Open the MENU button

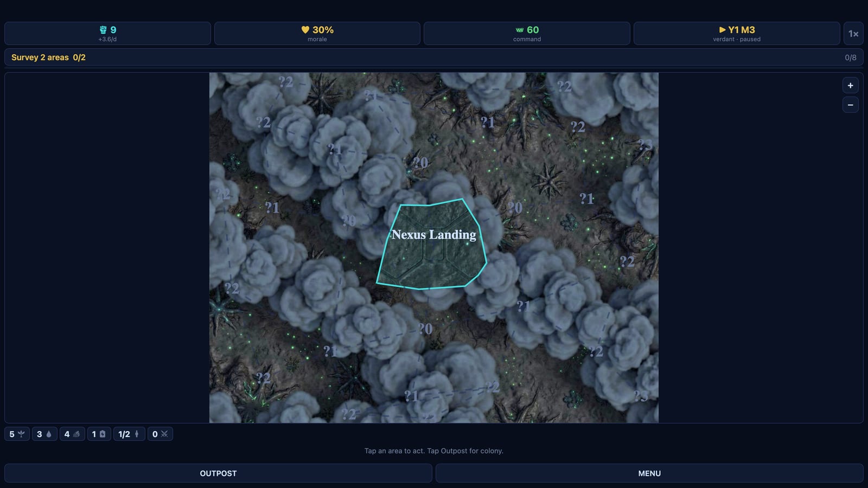[x=649, y=473]
